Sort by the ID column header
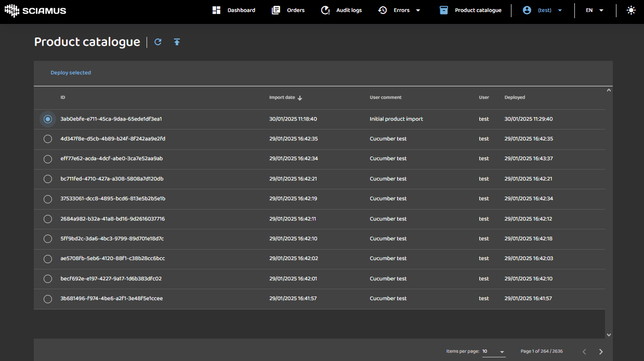Viewport: 644px width, 361px height. [63, 97]
